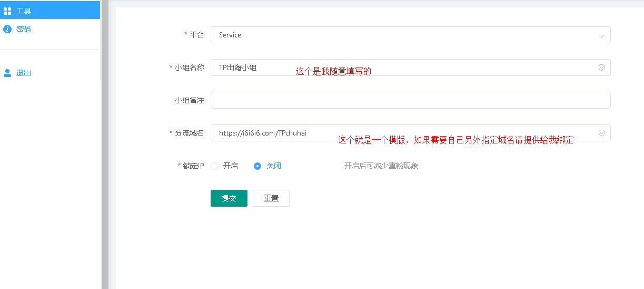Click the 开启后可减少重粉现象 hint text
Screen dimensions: 644x289
tap(381, 166)
